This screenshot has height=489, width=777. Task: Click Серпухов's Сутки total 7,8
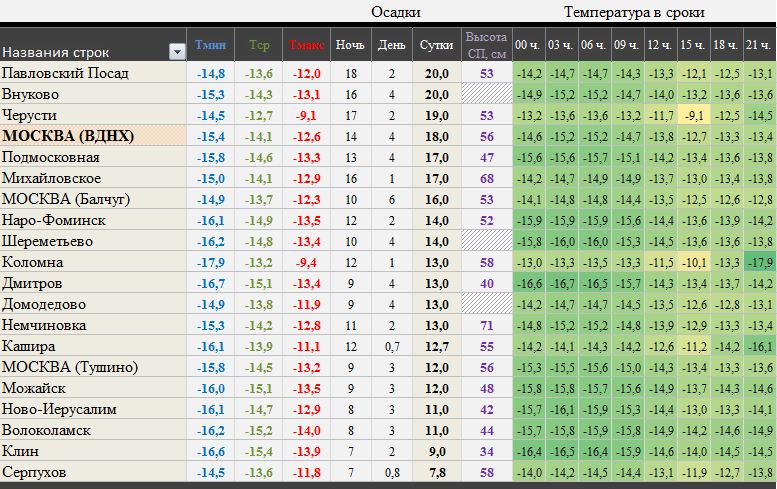click(x=438, y=472)
